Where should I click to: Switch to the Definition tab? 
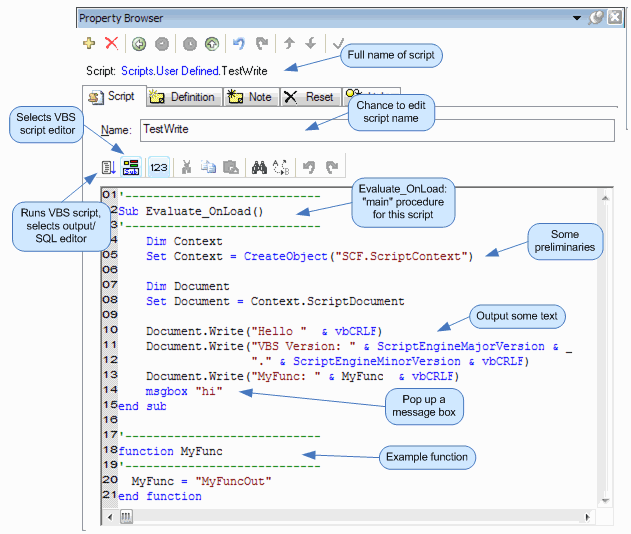(184, 97)
